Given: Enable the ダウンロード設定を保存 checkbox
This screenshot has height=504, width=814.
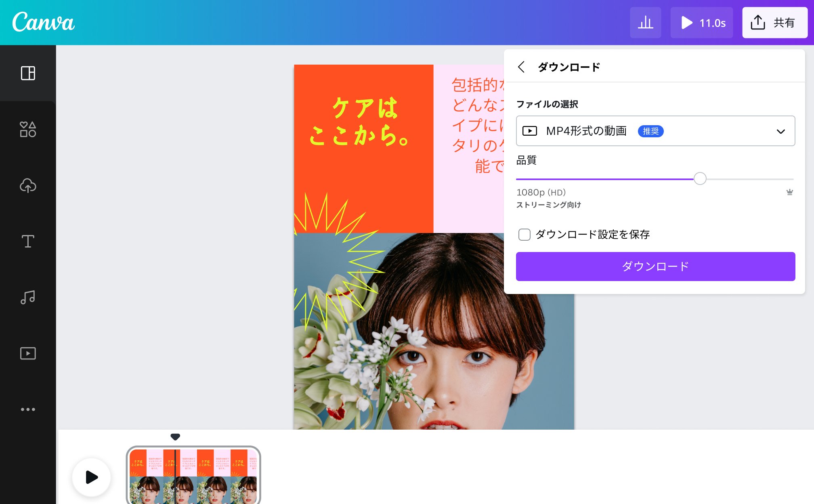Looking at the screenshot, I should click(x=524, y=235).
